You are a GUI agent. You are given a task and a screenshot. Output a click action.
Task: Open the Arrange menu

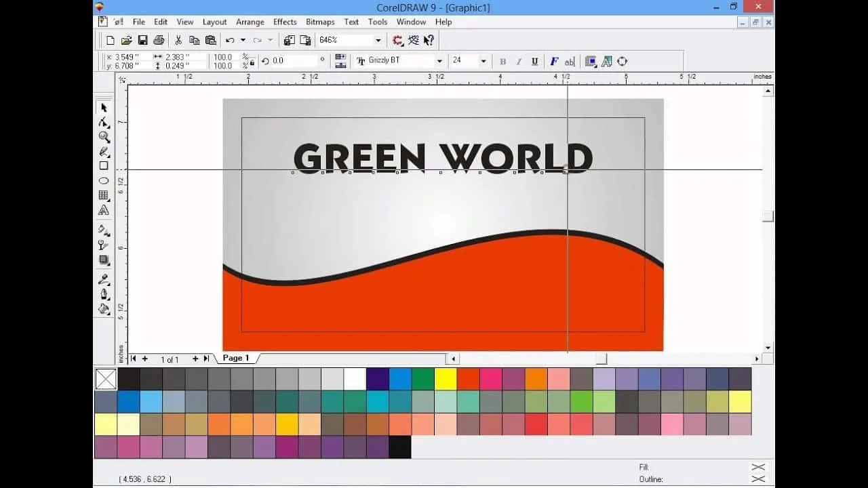(x=250, y=22)
